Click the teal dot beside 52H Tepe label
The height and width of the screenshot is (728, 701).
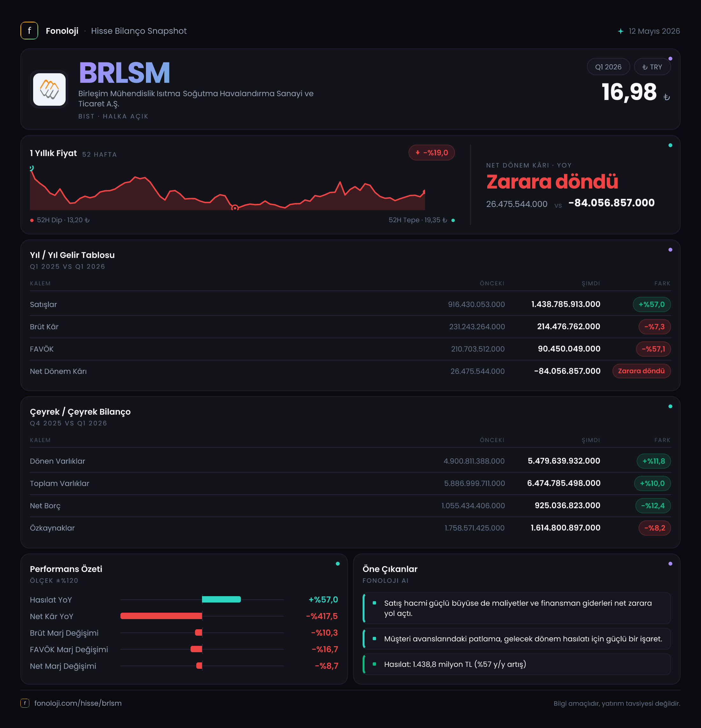click(453, 220)
